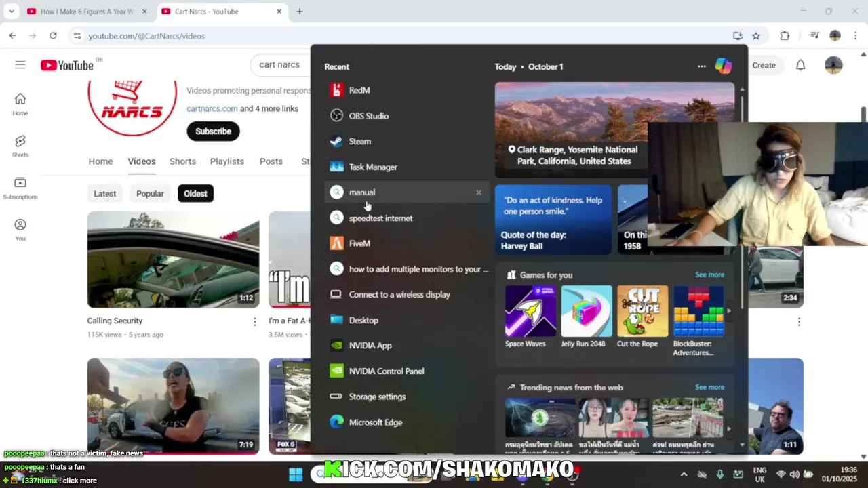Launch OBS Studio from recent list

407,116
